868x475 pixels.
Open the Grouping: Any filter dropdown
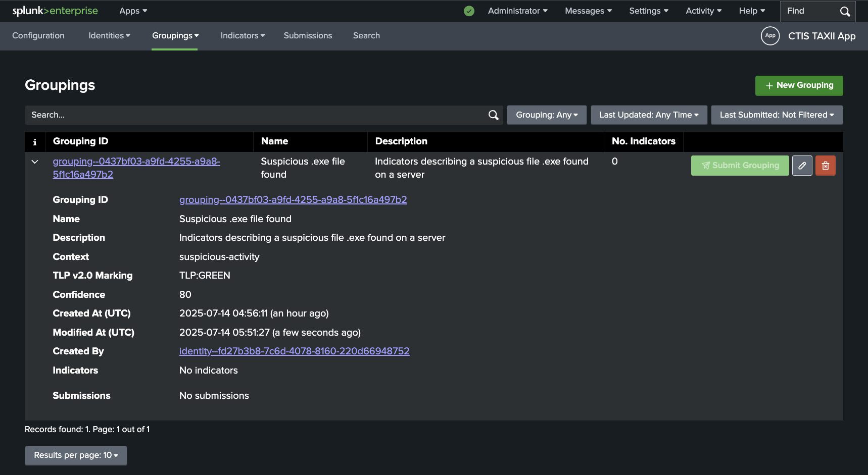click(546, 115)
